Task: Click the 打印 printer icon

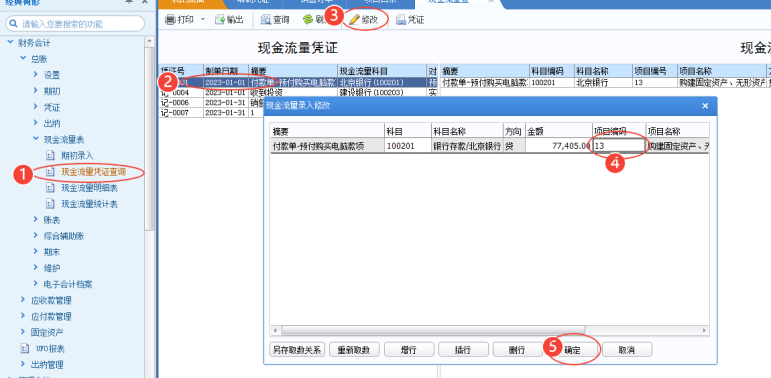Action: (170, 20)
